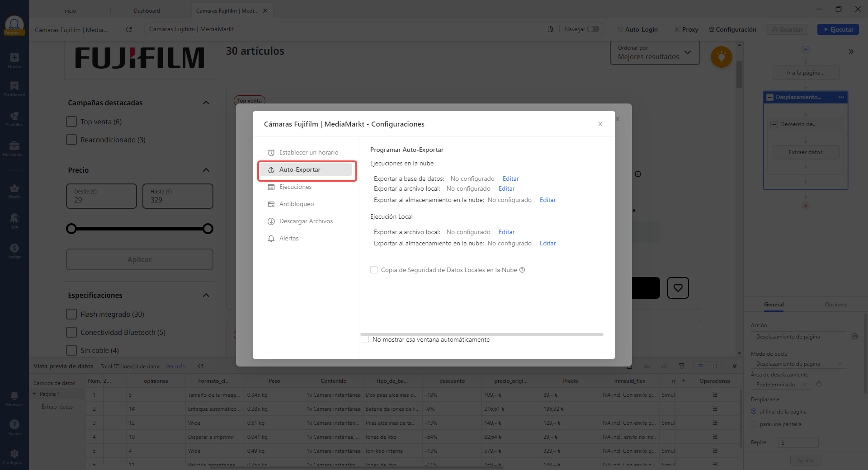Click the orange lightbulb tips icon
This screenshot has width=868, height=470.
tap(721, 57)
